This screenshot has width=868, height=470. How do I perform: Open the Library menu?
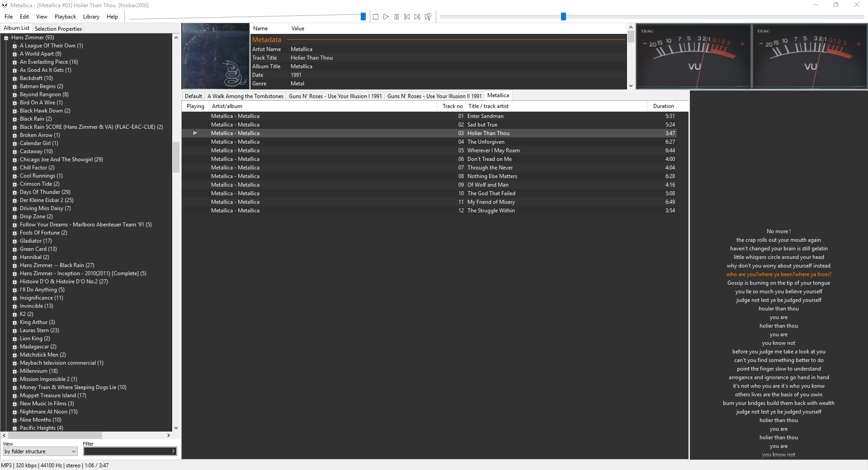point(91,17)
